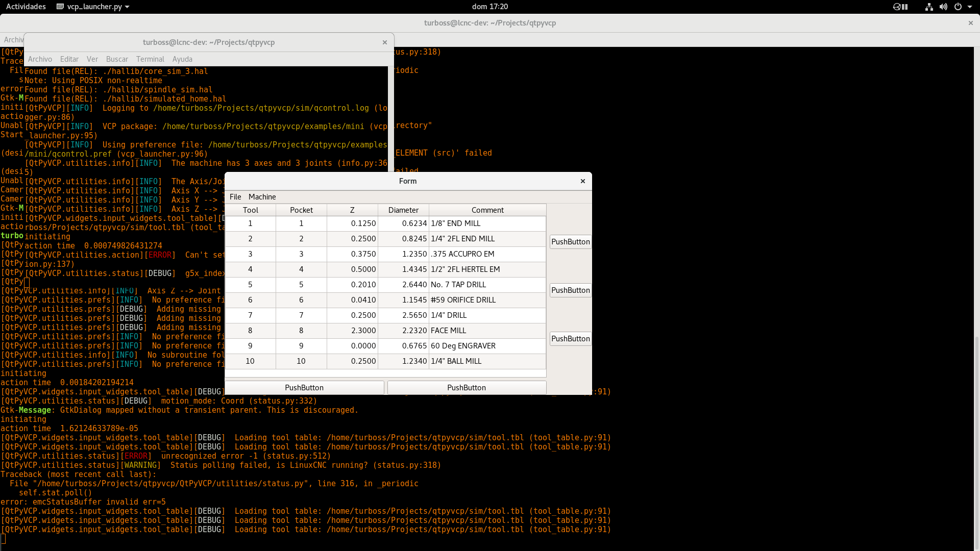980x551 pixels.
Task: Click diameter value 2.2320
Action: [x=403, y=331]
